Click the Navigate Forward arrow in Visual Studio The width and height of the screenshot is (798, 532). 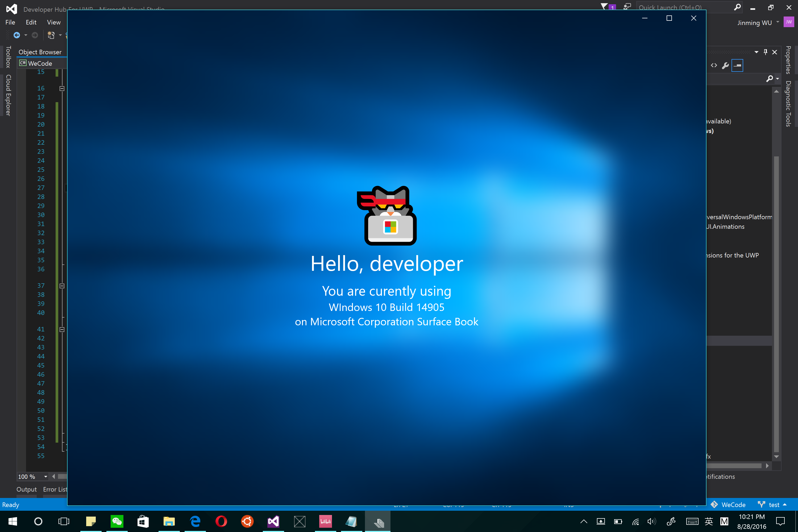point(35,35)
